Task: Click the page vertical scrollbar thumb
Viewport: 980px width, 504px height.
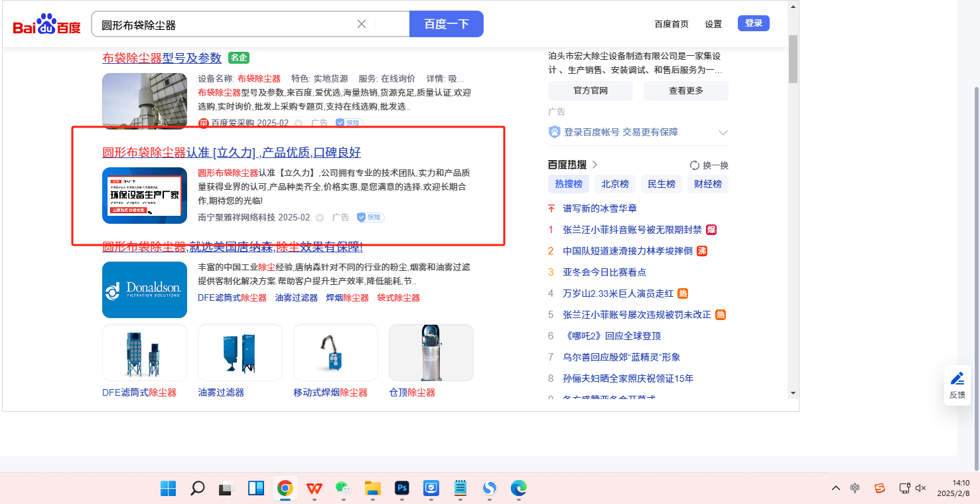Action: pos(793,58)
